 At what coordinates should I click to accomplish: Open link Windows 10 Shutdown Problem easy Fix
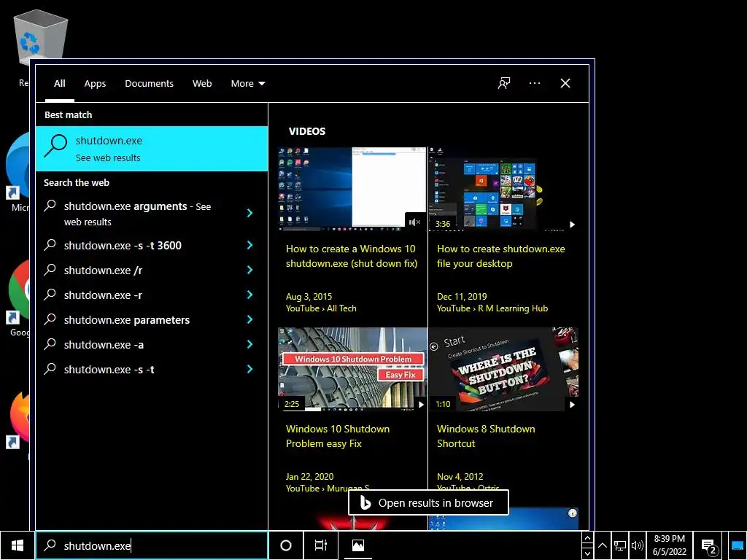(x=338, y=436)
